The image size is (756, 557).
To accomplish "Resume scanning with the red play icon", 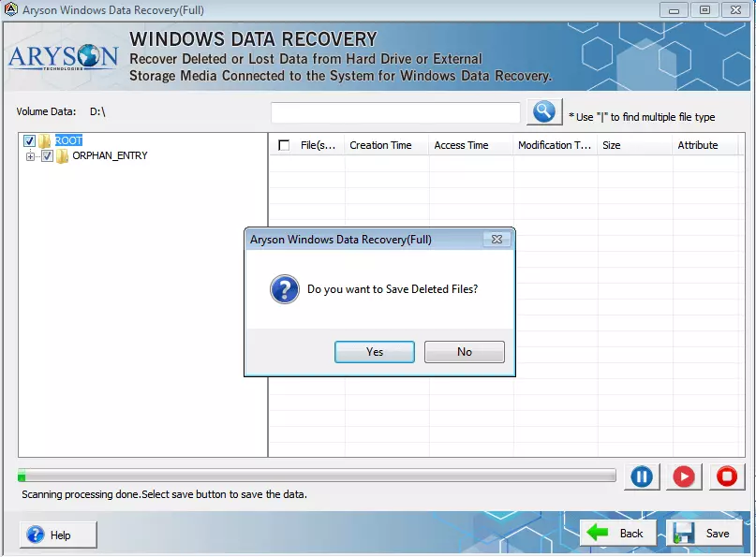I will pos(684,476).
